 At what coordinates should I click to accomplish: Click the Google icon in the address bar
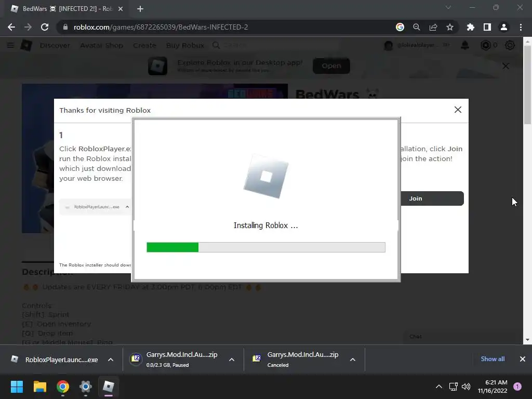400,27
